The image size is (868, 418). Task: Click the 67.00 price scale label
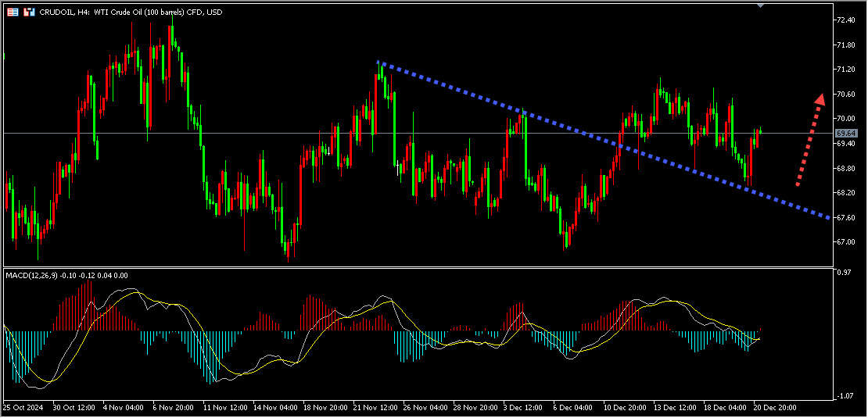click(847, 241)
